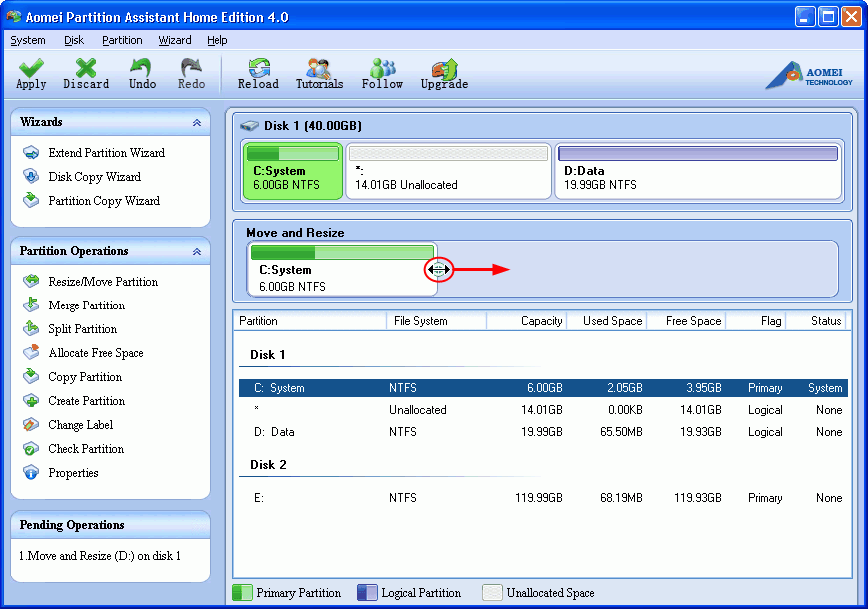The image size is (868, 609).
Task: Select 14.01GB Unallocated block in disk map
Action: click(x=448, y=171)
